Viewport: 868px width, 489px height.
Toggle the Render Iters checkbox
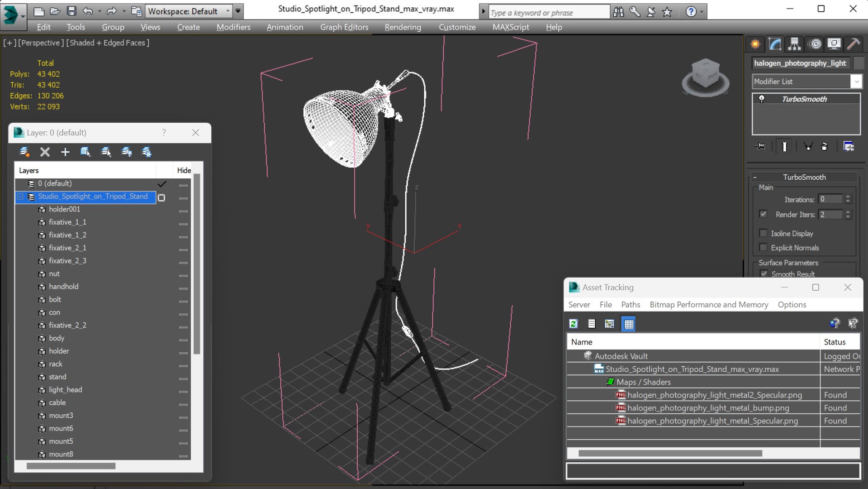[764, 214]
